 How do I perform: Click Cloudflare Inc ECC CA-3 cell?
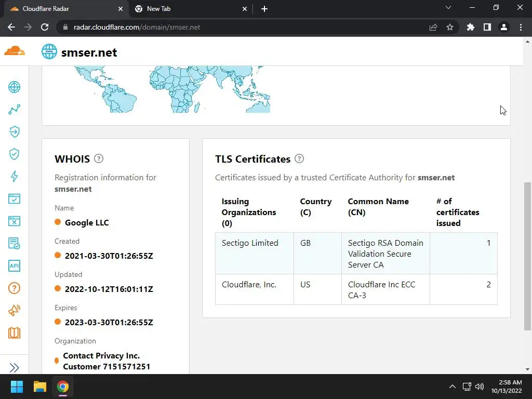click(x=385, y=289)
